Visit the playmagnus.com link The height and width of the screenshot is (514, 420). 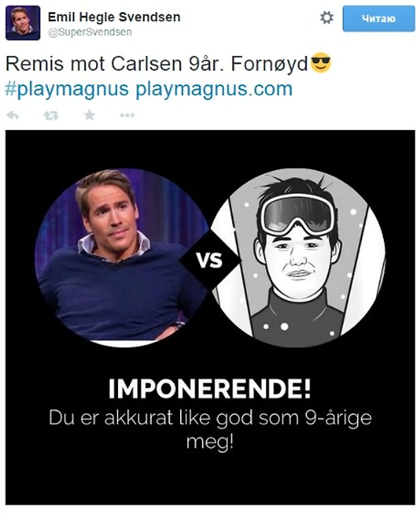[x=214, y=89]
